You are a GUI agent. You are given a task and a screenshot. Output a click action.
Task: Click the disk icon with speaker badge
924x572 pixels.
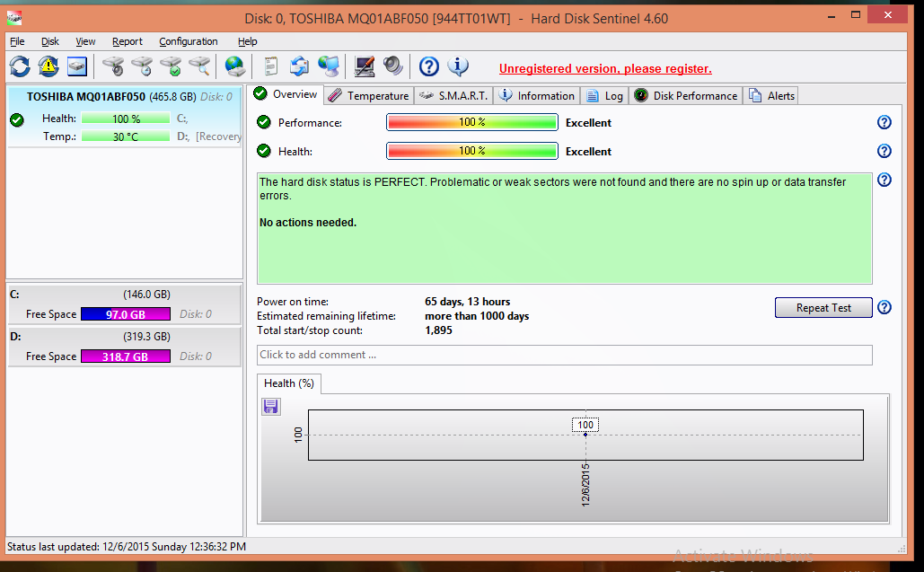click(113, 66)
